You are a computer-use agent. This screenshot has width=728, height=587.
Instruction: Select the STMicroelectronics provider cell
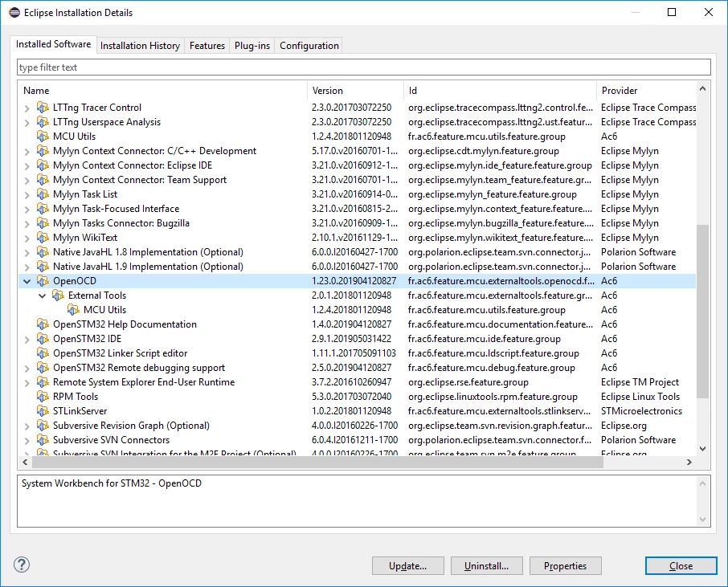click(x=642, y=411)
